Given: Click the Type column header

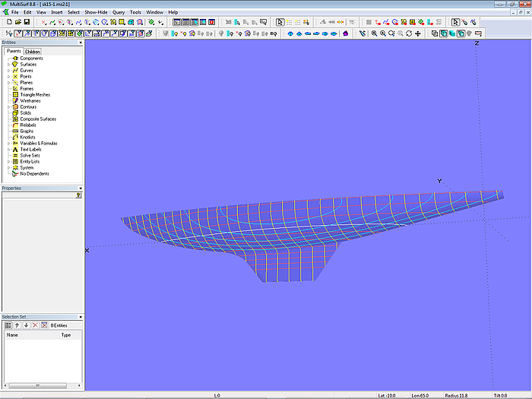Looking at the screenshot, I should coord(66,334).
